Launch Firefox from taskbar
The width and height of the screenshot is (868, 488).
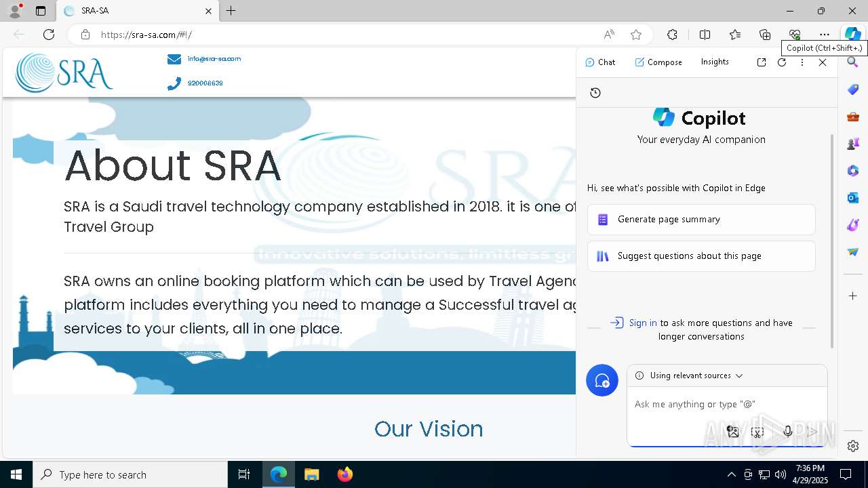[344, 474]
